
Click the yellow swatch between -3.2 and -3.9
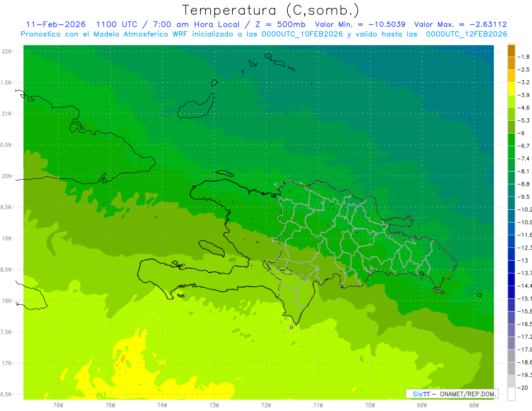511,89
